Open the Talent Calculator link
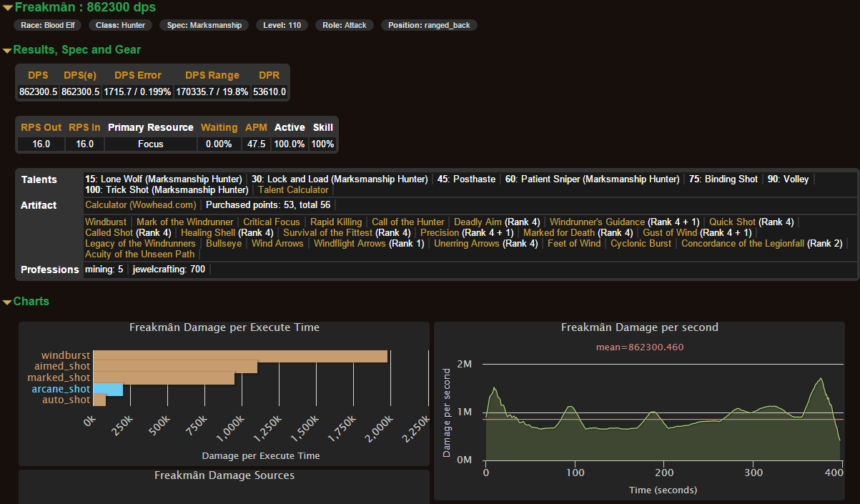Viewport: 860px width, 504px height. point(292,190)
